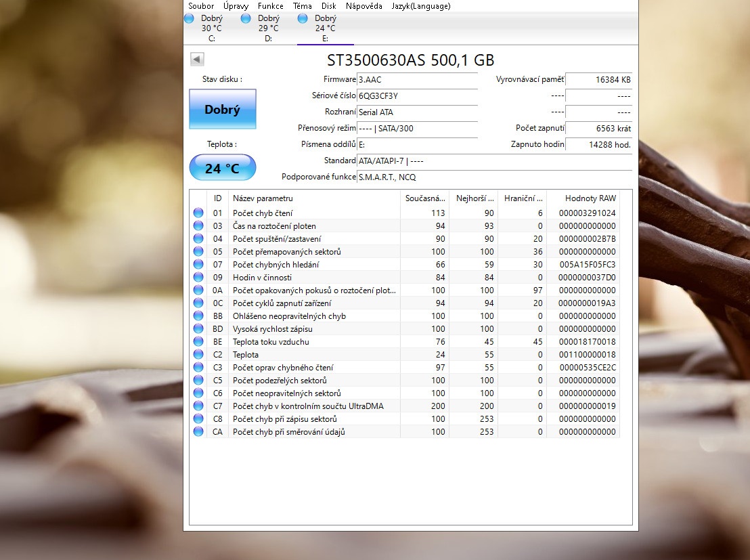
Task: Click RAW value 005A15F05FC3
Action: pos(588,265)
